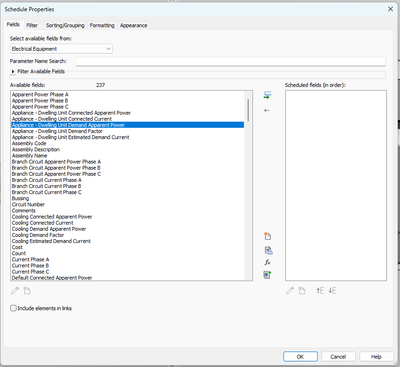The width and height of the screenshot is (400, 367).
Task: Click the Help button
Action: [376, 357]
